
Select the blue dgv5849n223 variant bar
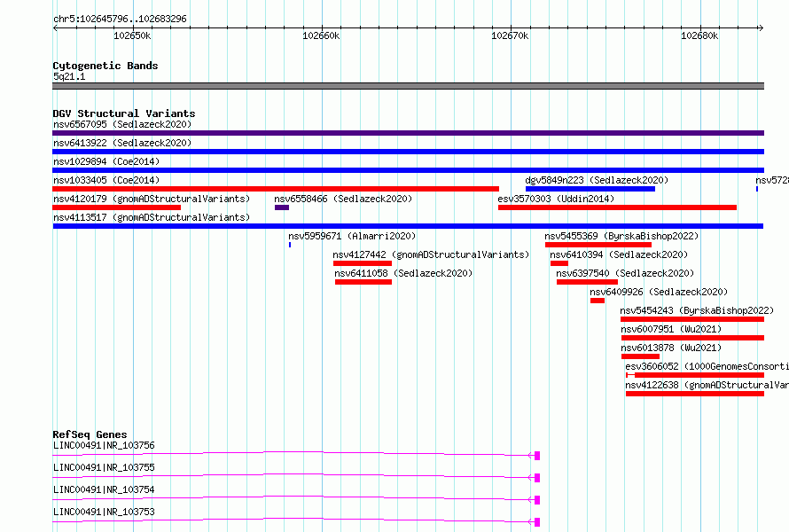pos(590,189)
